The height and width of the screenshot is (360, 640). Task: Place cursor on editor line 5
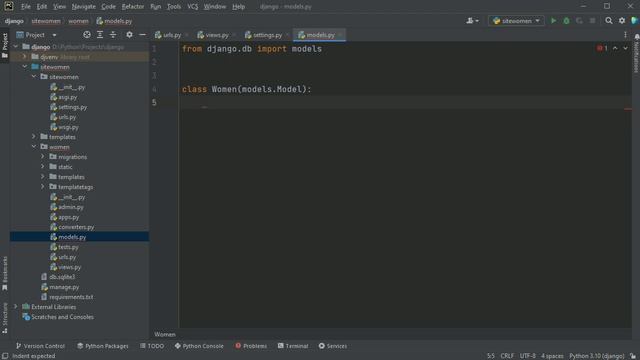click(x=404, y=102)
